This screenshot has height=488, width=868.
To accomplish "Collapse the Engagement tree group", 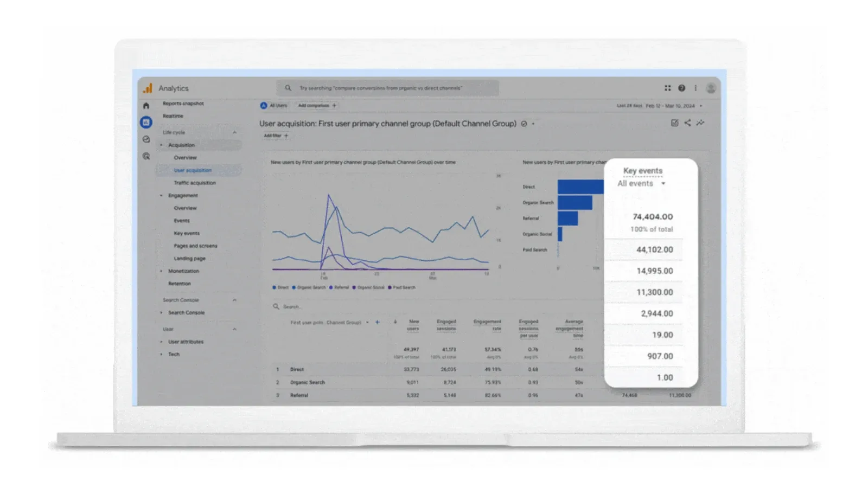I will tap(161, 196).
